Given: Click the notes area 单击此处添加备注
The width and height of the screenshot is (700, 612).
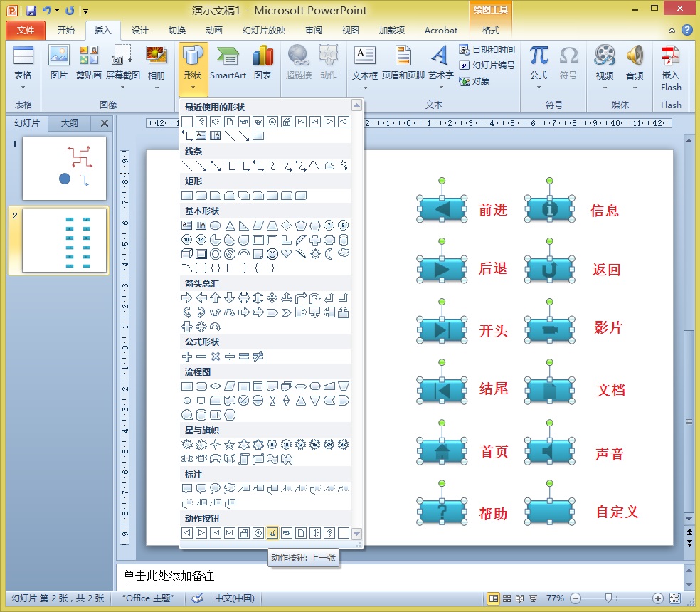Looking at the screenshot, I should tap(400, 576).
